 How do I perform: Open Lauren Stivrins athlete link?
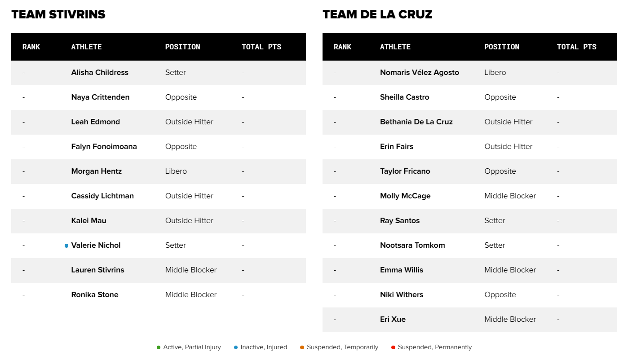point(97,270)
